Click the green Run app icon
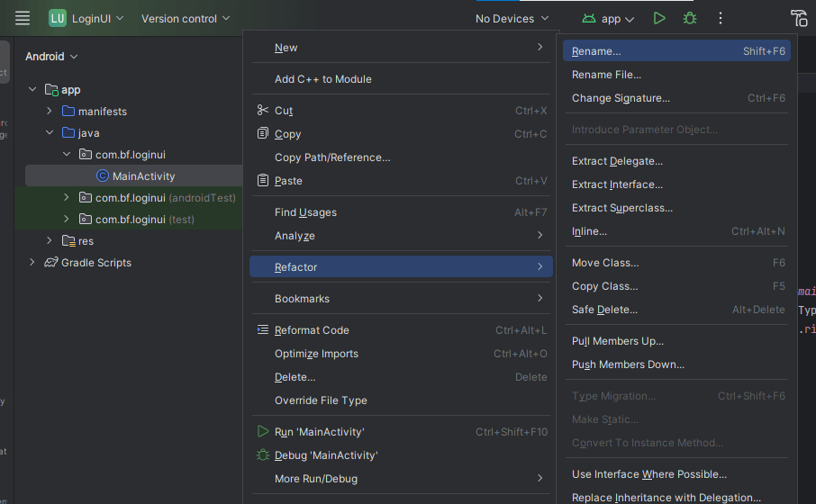The width and height of the screenshot is (816, 504). point(659,18)
